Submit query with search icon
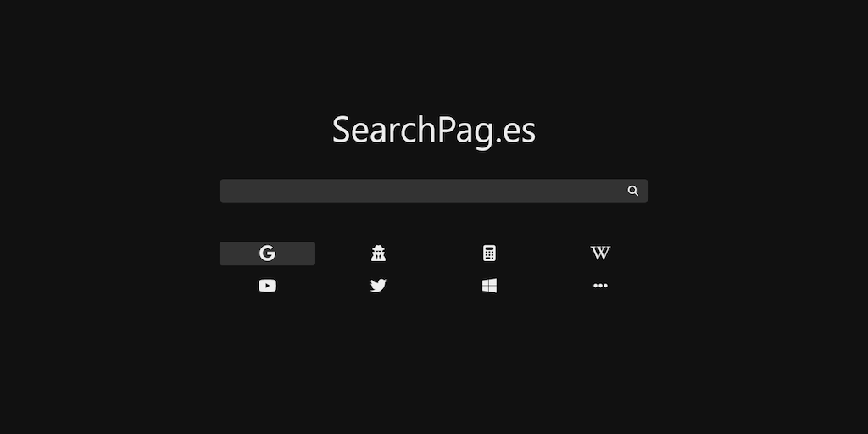Screen dimensions: 868x434 point(632,191)
